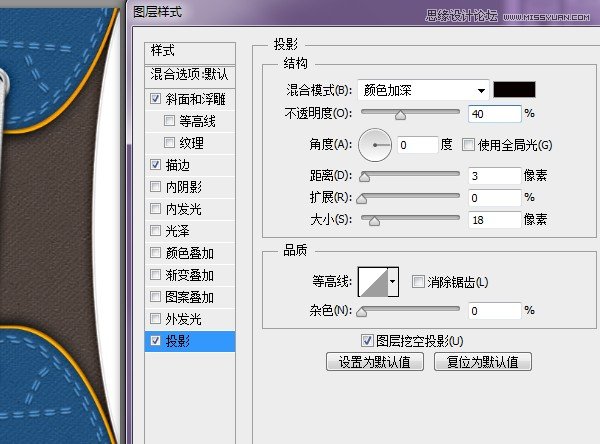This screenshot has height=444, width=600.
Task: Select the 斜面和浮雕 style row
Action: click(190, 99)
